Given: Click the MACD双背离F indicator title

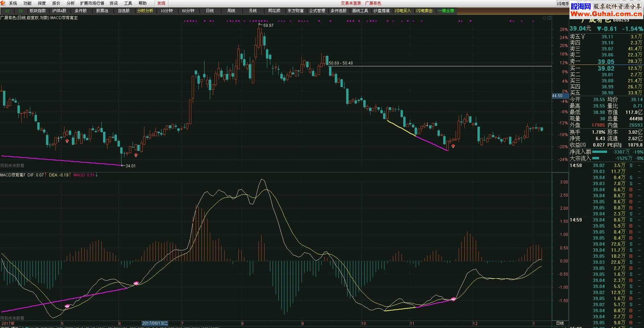Looking at the screenshot, I should click(x=13, y=175).
